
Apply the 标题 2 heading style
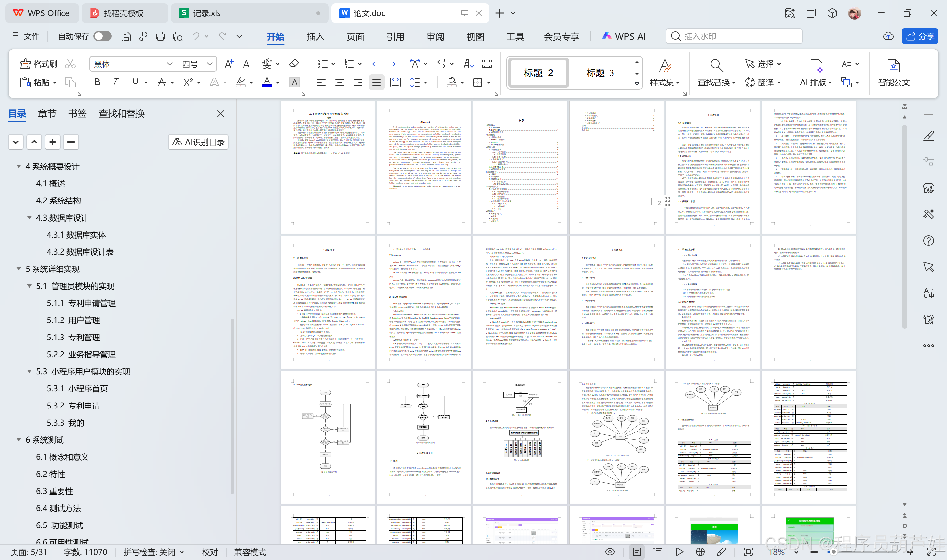pyautogui.click(x=538, y=73)
